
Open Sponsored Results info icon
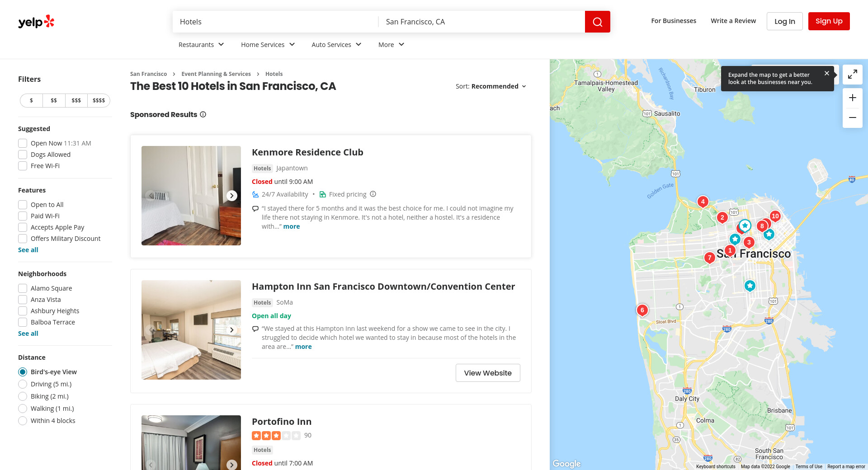(203, 115)
